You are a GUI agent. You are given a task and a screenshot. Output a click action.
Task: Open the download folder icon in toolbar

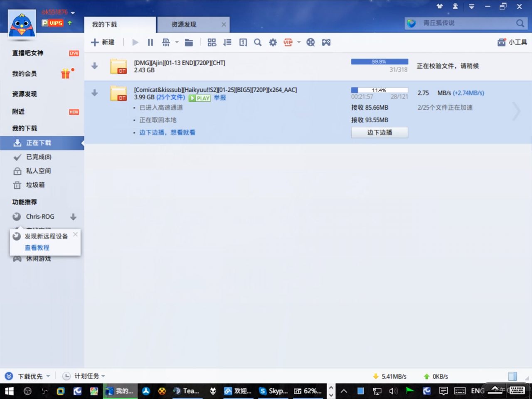(189, 42)
